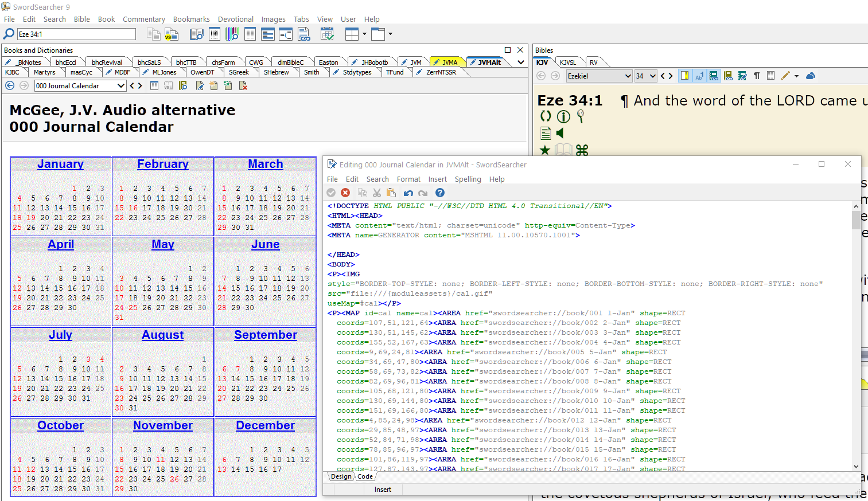Click the document link icon in the main toolbar
This screenshot has height=501, width=868.
304,34
